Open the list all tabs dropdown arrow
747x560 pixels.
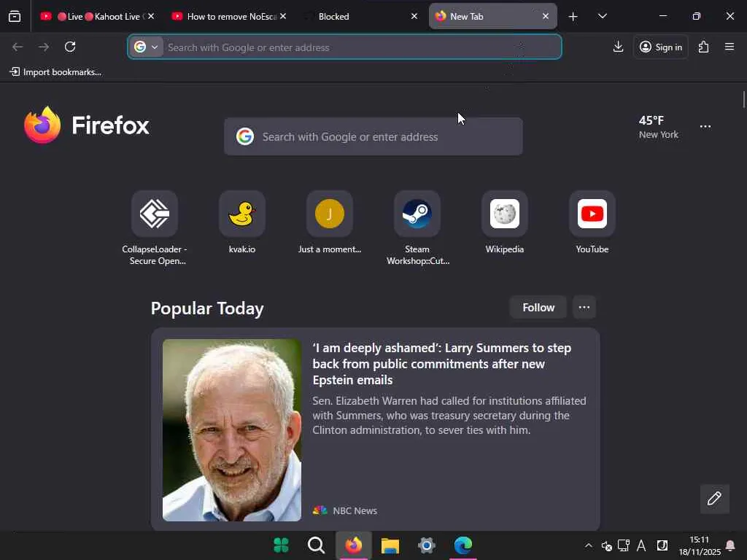[x=602, y=17]
